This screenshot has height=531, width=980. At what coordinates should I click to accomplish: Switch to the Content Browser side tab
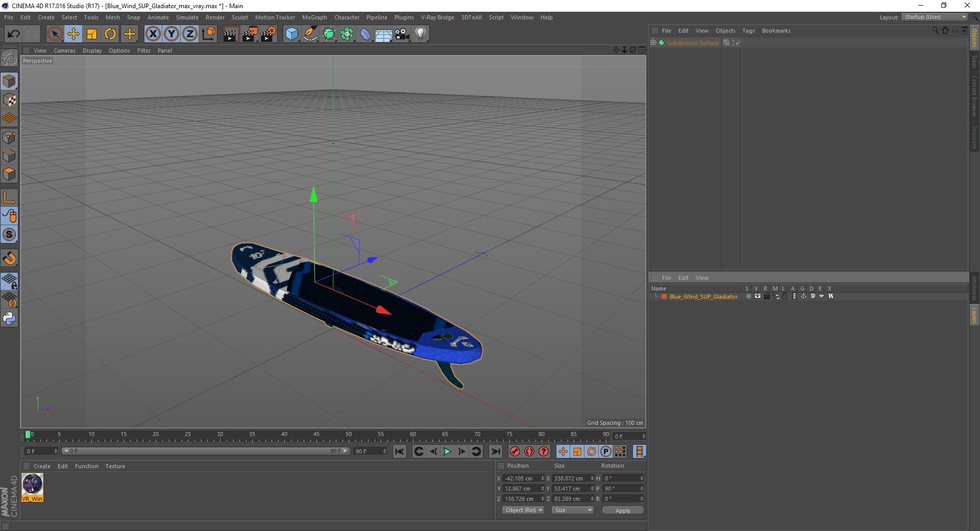point(974,96)
